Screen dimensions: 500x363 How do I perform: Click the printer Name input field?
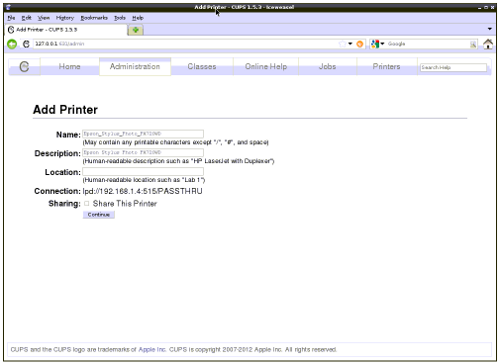point(143,134)
